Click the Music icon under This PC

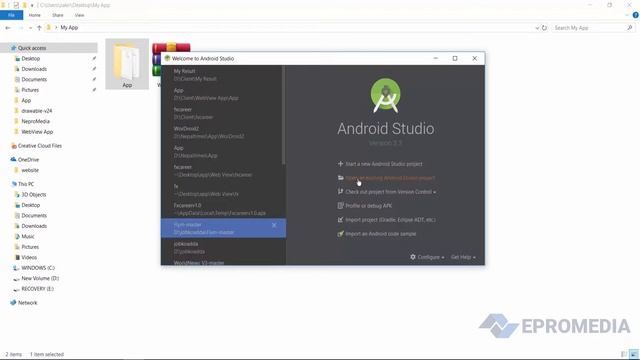(x=17, y=236)
